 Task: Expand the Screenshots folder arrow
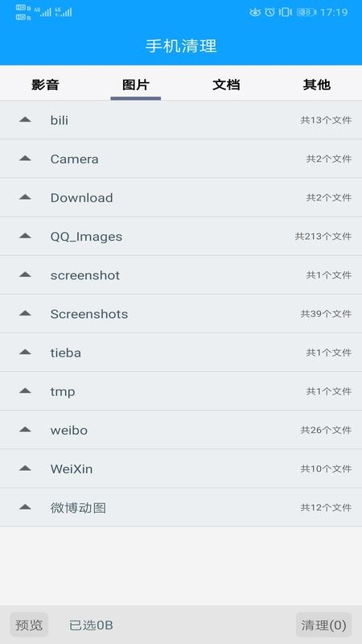pos(25,313)
